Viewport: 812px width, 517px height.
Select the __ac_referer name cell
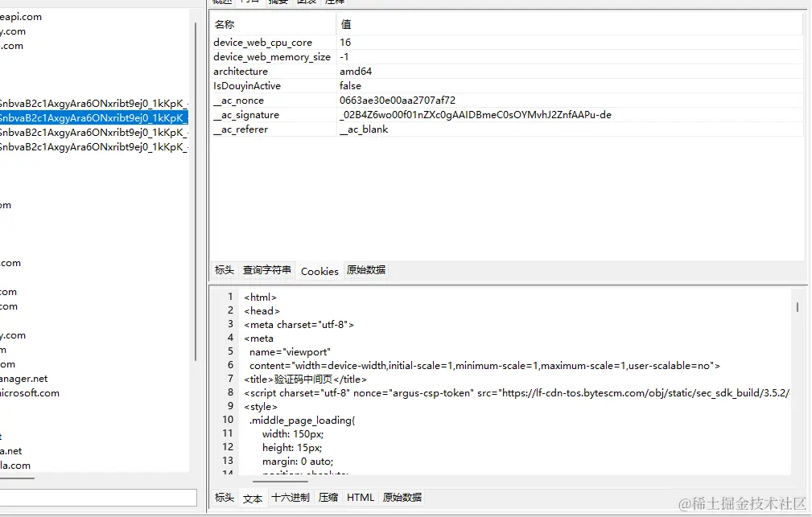(x=241, y=129)
